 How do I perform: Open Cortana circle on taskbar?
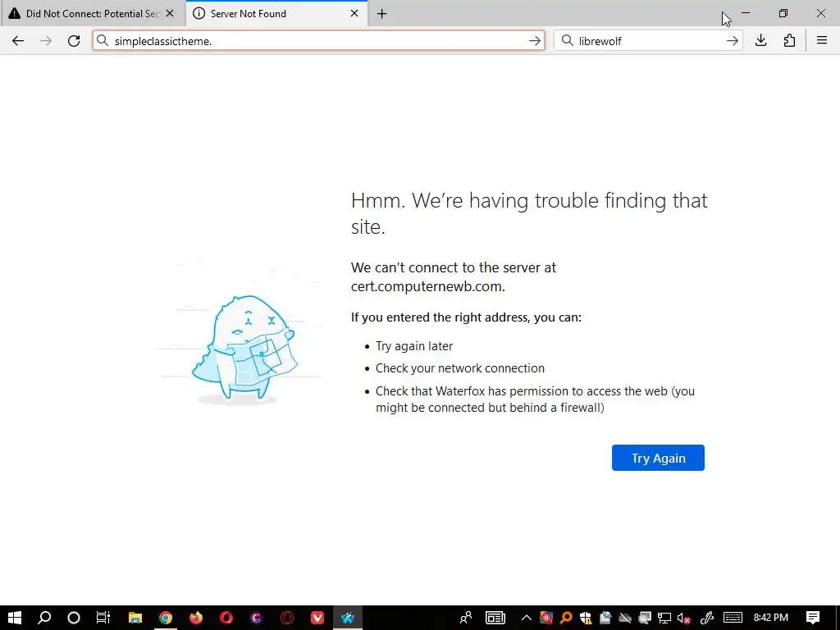click(x=73, y=618)
